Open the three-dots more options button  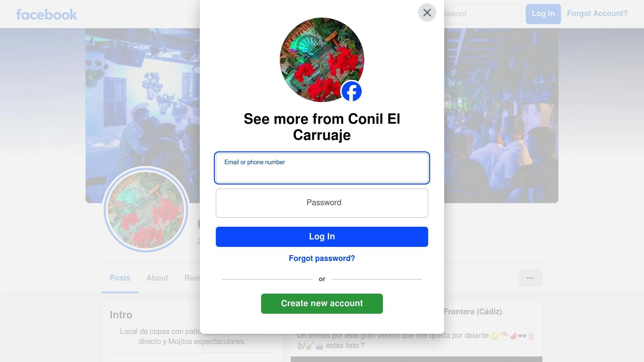click(x=530, y=278)
